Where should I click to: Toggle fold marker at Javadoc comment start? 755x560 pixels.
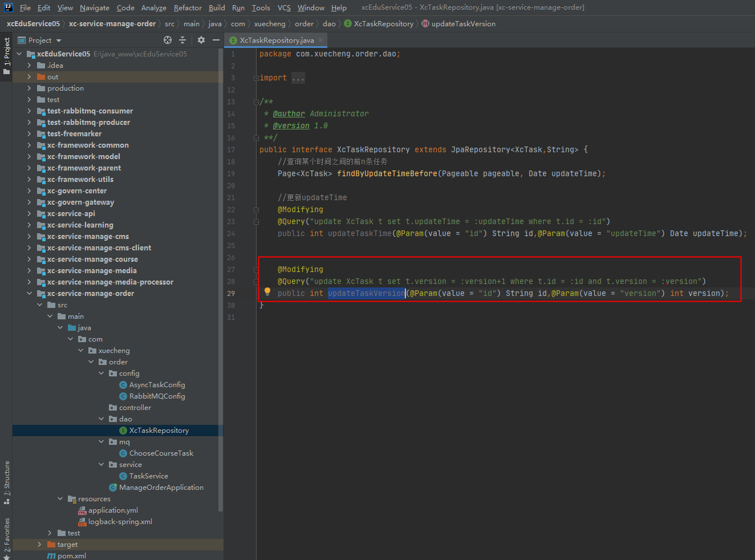pyautogui.click(x=256, y=102)
